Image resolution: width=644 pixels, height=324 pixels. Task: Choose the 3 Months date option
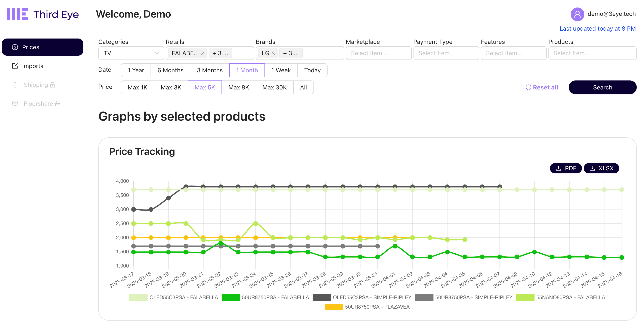210,70
